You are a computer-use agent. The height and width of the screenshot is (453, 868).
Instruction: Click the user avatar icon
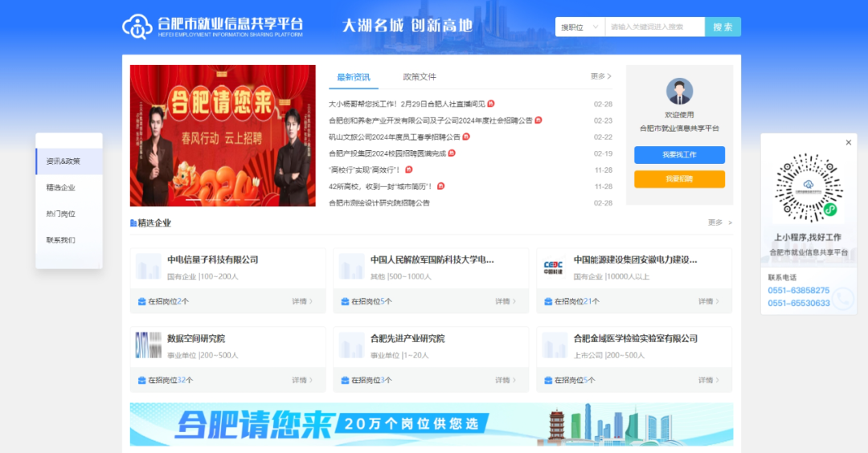point(679,92)
